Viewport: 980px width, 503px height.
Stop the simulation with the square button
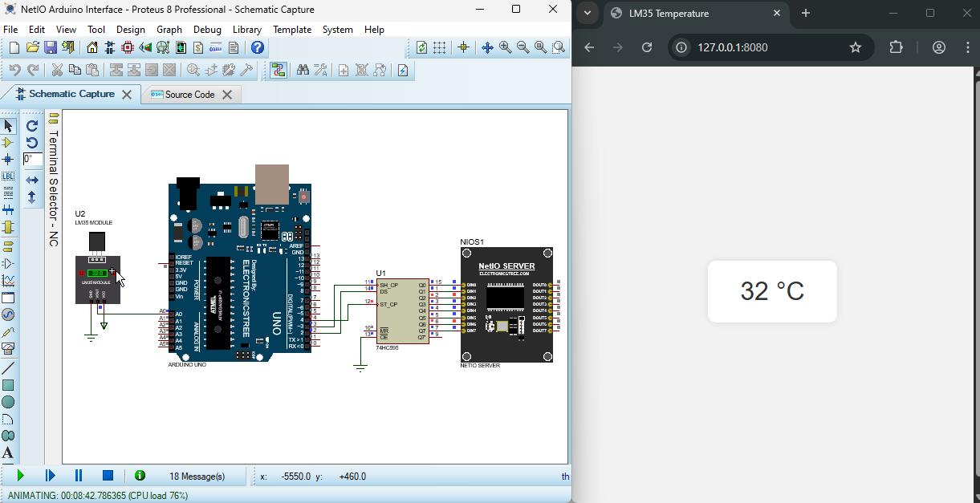(108, 476)
